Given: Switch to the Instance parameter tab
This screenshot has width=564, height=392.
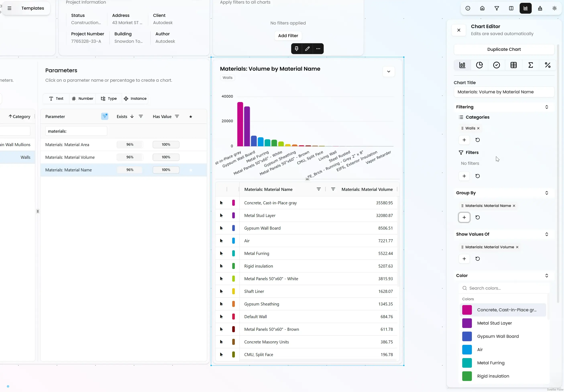Looking at the screenshot, I should coord(135,99).
